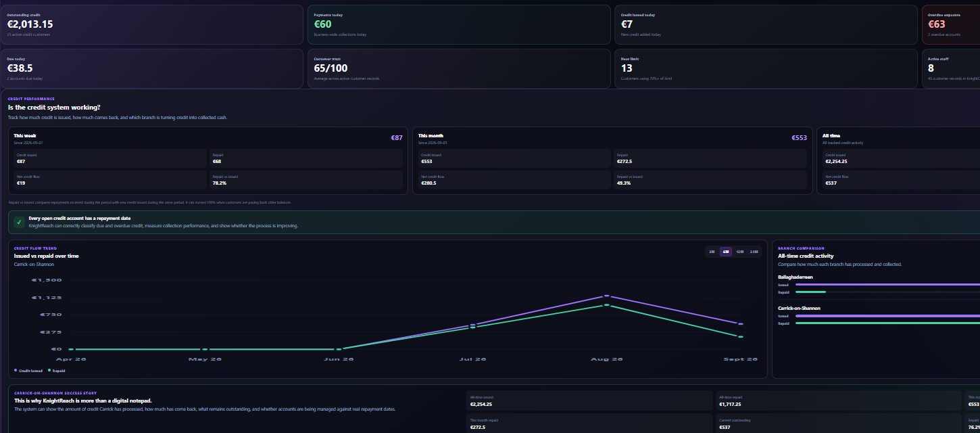Select the 6M chart range
The width and height of the screenshot is (980, 433).
(726, 252)
